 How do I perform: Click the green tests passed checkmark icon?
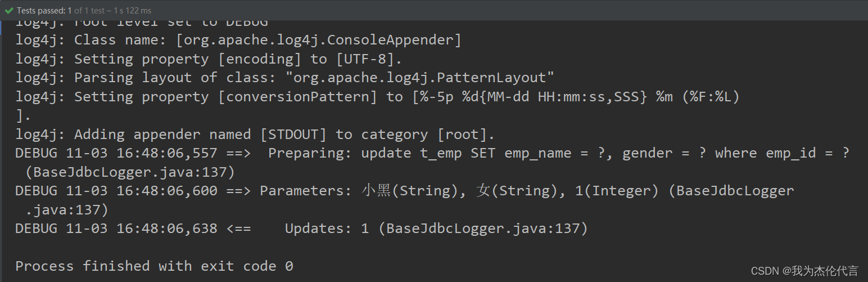tap(9, 10)
